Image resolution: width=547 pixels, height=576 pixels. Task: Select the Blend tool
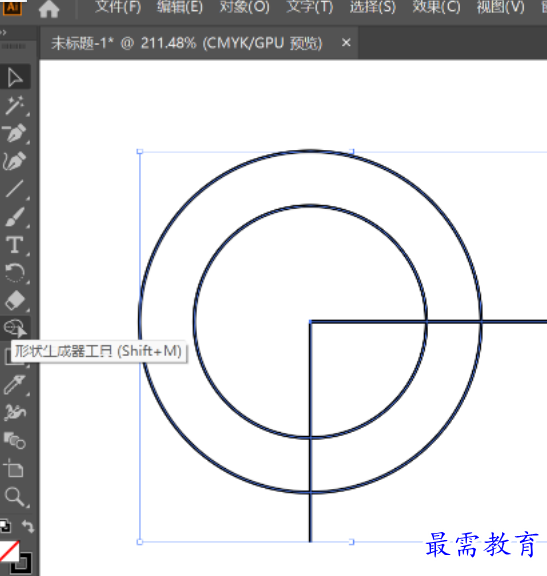point(15,440)
